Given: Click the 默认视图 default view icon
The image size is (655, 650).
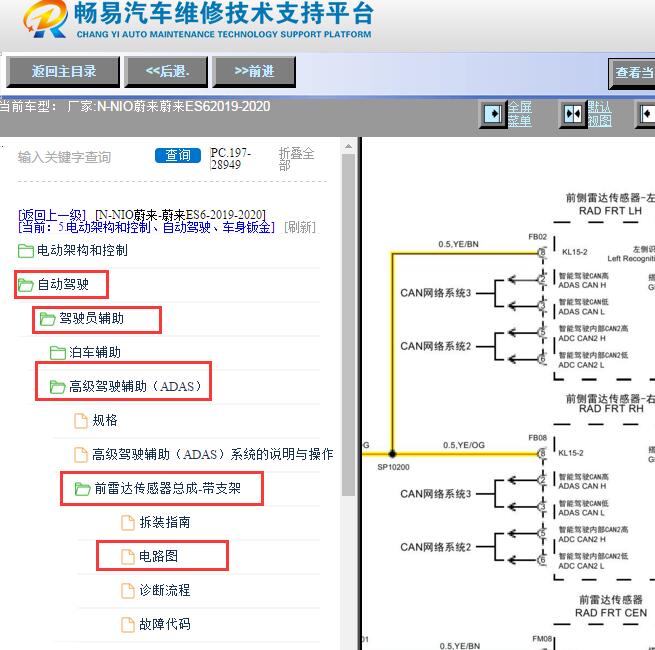Looking at the screenshot, I should pos(572,114).
